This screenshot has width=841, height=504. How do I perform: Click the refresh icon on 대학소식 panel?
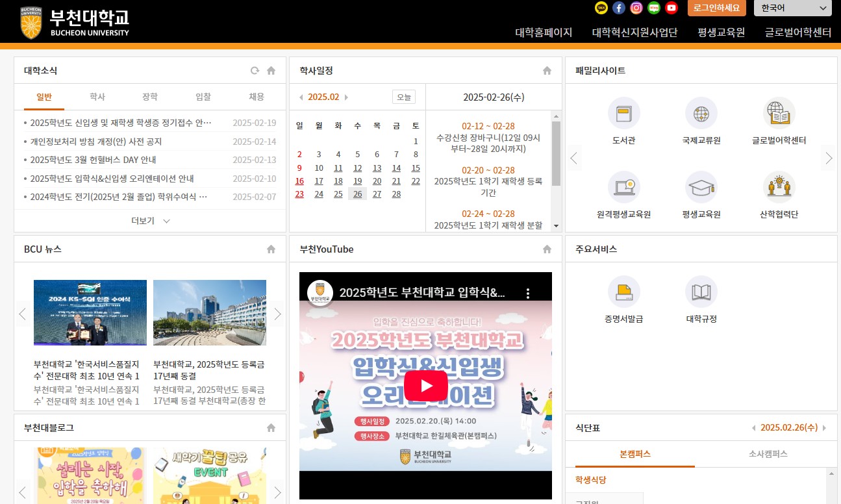tap(254, 70)
